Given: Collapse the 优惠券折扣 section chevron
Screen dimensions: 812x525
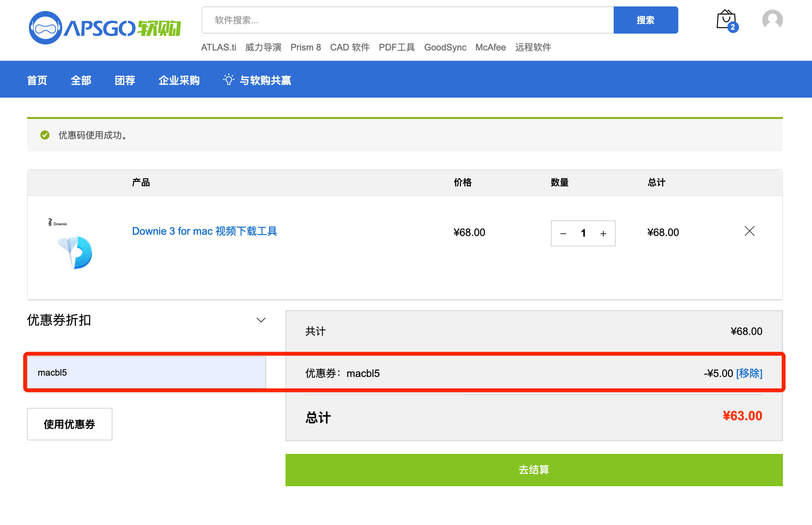Looking at the screenshot, I should [x=261, y=320].
